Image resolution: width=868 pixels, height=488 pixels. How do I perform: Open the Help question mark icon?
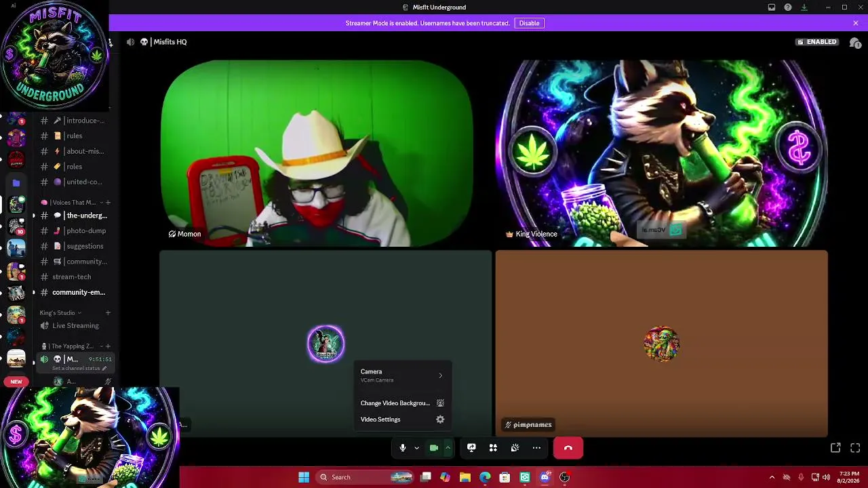tap(788, 7)
